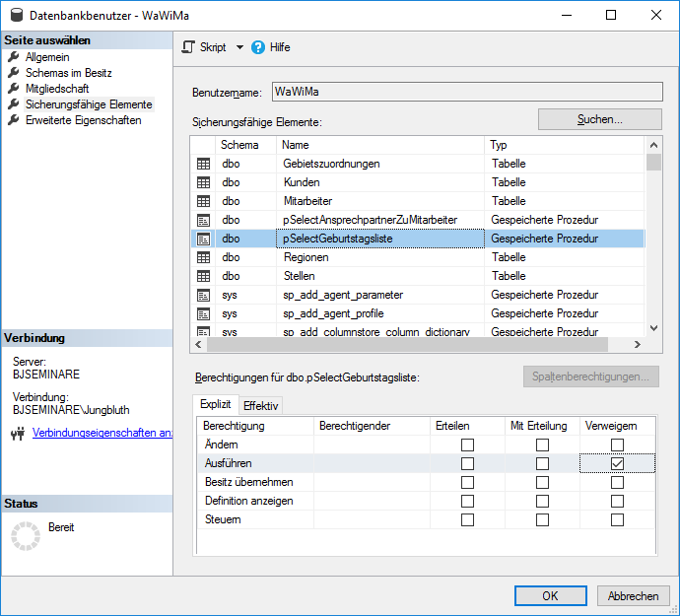Click the Suchen... button

click(x=599, y=119)
